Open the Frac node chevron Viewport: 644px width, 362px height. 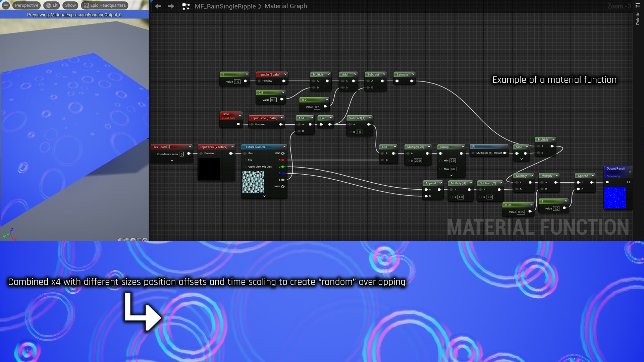click(331, 118)
